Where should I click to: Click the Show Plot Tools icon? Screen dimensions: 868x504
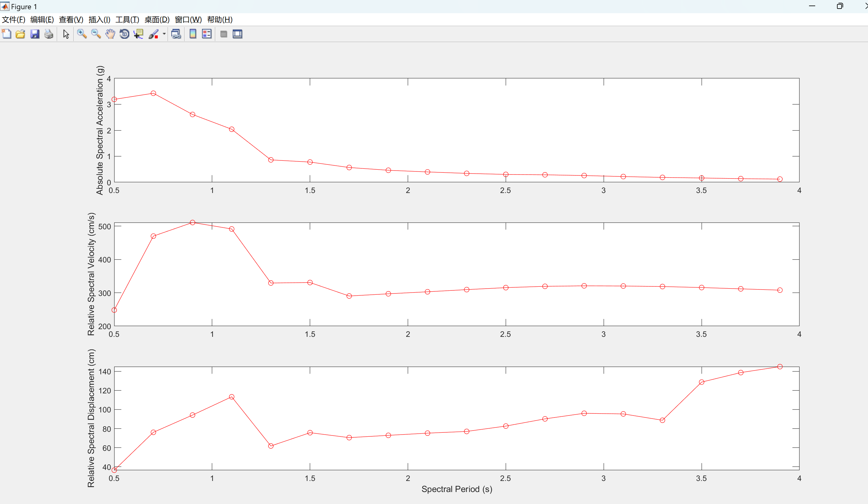(238, 34)
